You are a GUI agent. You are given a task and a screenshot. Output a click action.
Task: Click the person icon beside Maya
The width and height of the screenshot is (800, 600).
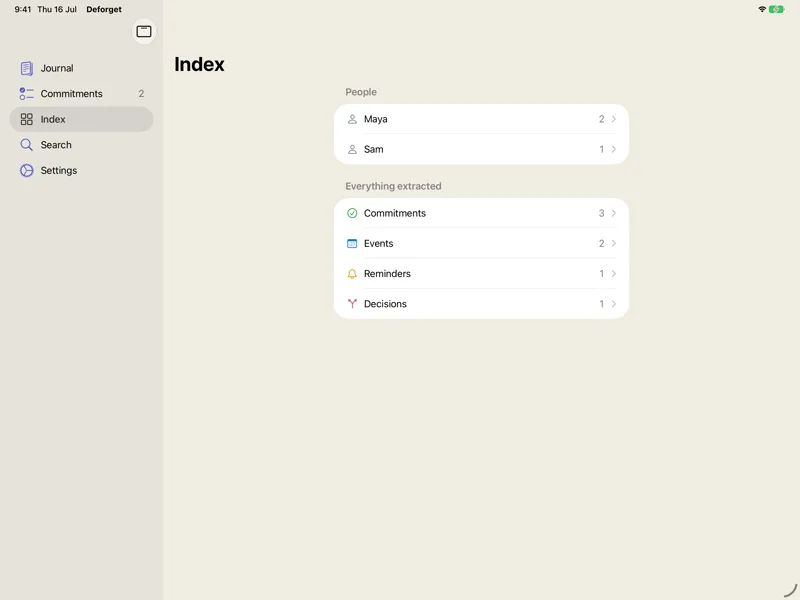(352, 119)
